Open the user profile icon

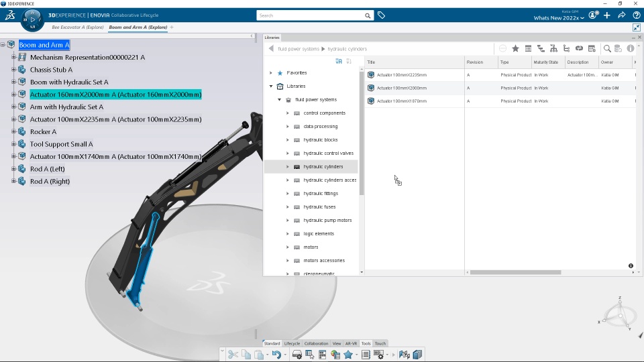[x=592, y=15]
